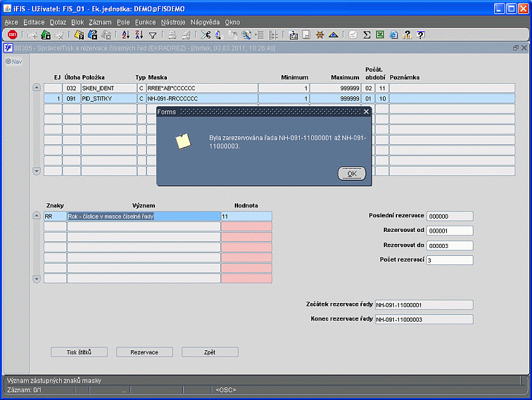Viewport: 532px width, 400px height.
Task: Click the scissors cut toolbar icon
Action: coord(205,35)
